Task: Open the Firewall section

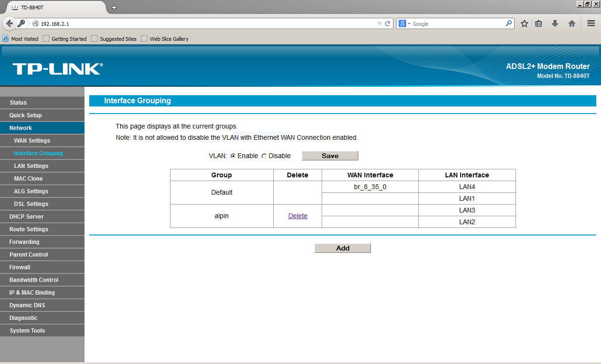Action: pyautogui.click(x=42, y=267)
